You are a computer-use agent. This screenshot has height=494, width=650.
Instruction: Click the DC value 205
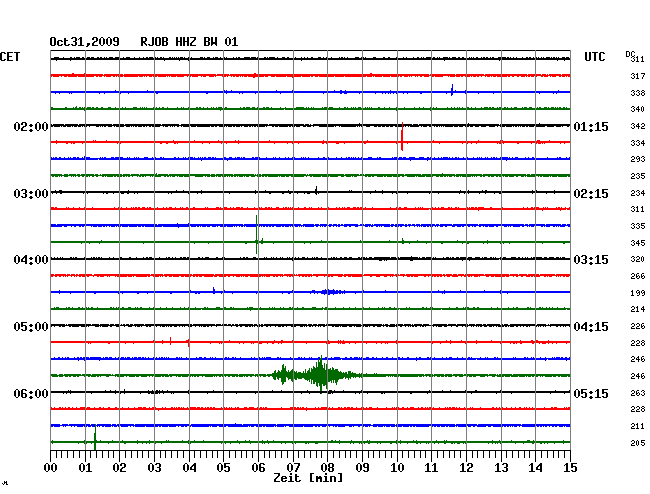pos(638,443)
